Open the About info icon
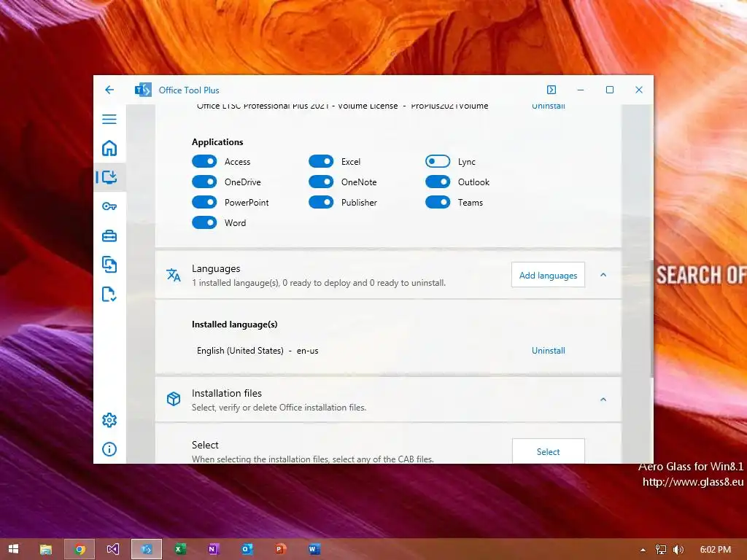Screen dimensions: 747x560 pyautogui.click(x=109, y=449)
